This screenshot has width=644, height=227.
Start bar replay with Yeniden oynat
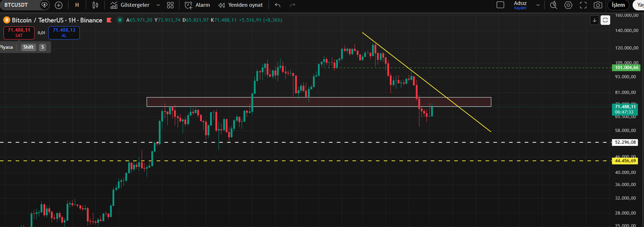click(x=241, y=5)
